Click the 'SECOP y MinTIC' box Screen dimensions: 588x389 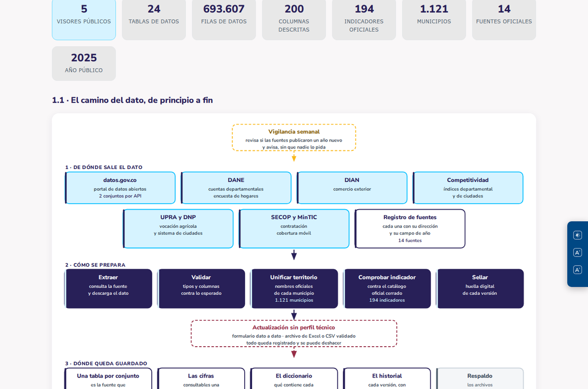click(294, 229)
